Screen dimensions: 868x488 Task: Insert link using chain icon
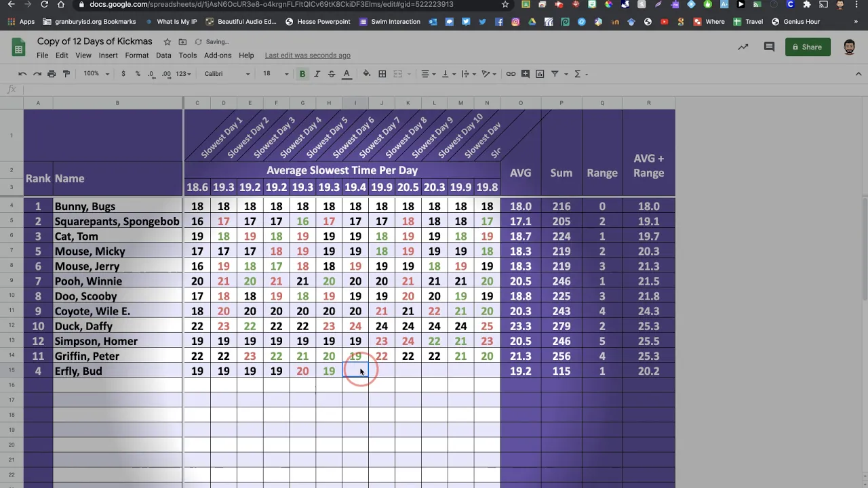point(511,74)
